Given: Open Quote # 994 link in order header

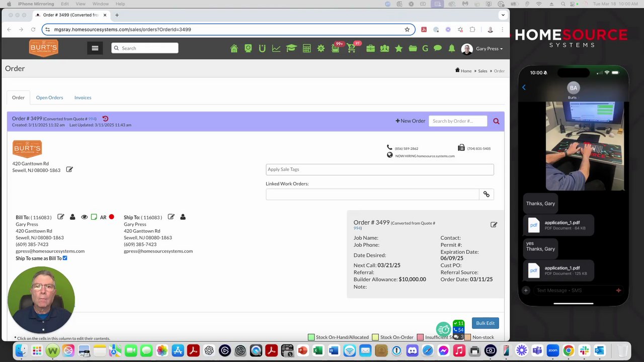Looking at the screenshot, I should tap(92, 119).
